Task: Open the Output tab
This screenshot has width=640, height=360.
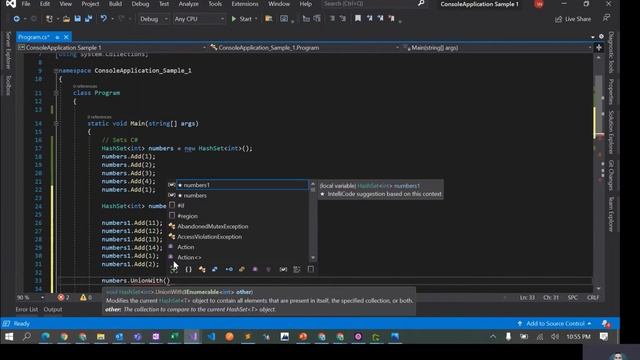Action: pos(53,309)
